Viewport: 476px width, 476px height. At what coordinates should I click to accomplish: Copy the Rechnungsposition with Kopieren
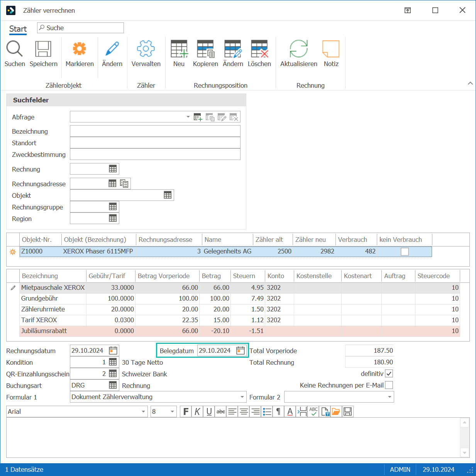tap(205, 49)
